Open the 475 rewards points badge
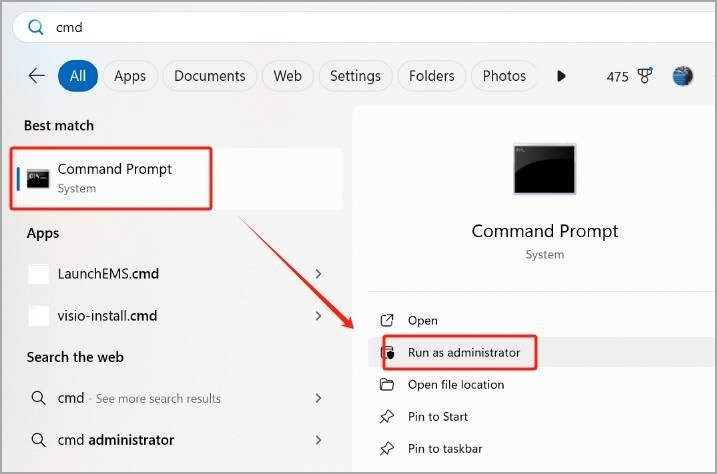Screen dimensions: 717x474 click(629, 76)
